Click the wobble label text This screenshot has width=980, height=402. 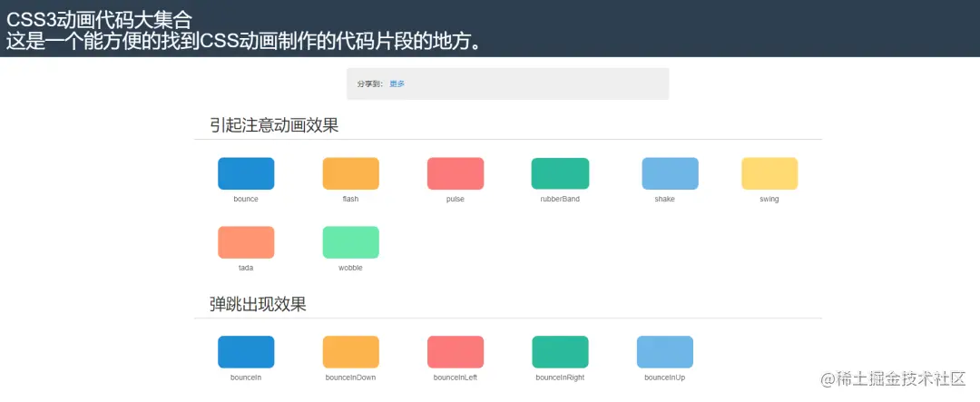click(350, 268)
